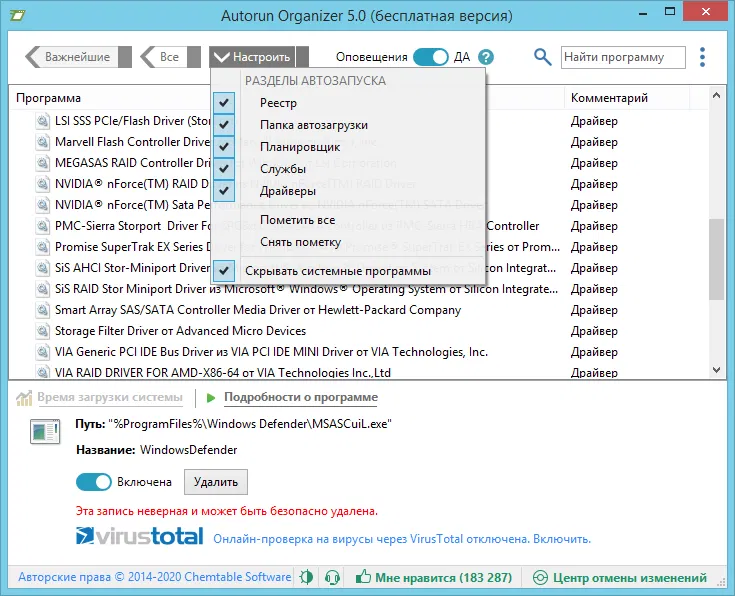Click driver icon for SiS RAID Stor Miniport
This screenshot has height=596, width=735.
(x=43, y=289)
